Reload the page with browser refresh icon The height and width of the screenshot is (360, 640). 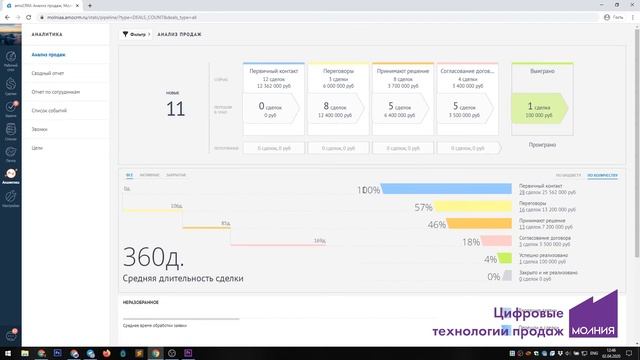(29, 18)
